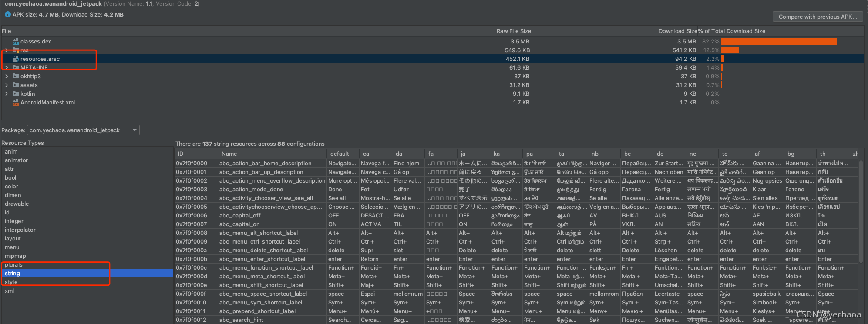
Task: Click the de configuration column header
Action: point(670,154)
